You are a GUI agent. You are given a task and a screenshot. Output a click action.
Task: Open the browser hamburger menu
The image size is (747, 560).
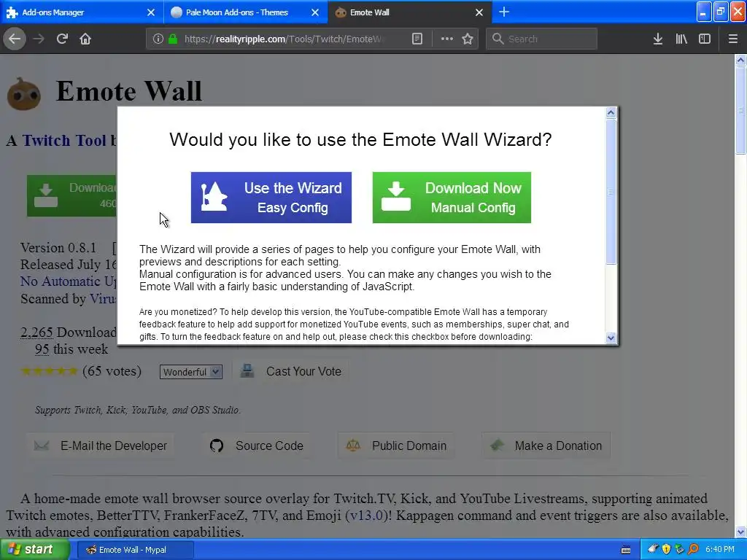point(732,39)
